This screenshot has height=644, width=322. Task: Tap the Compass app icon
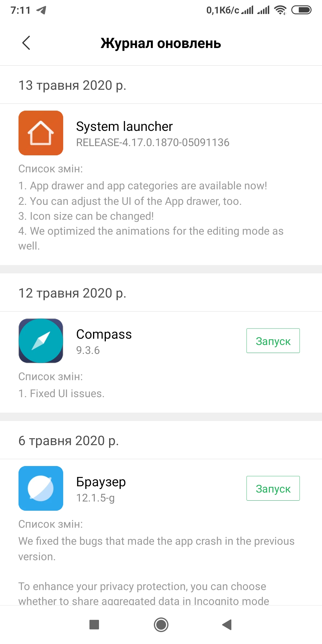pyautogui.click(x=41, y=341)
